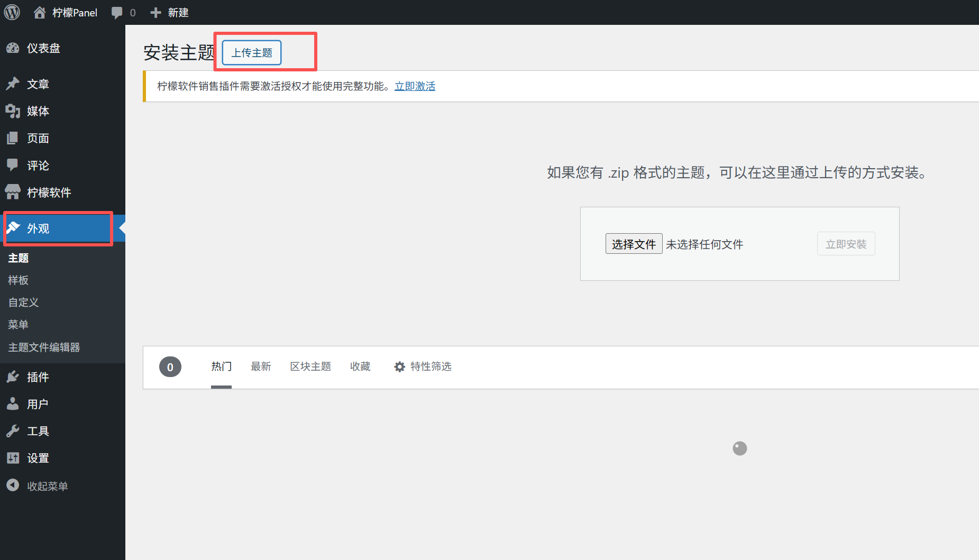The image size is (979, 560).
Task: Open 主题文件编辑器 in the submenu
Action: [44, 347]
